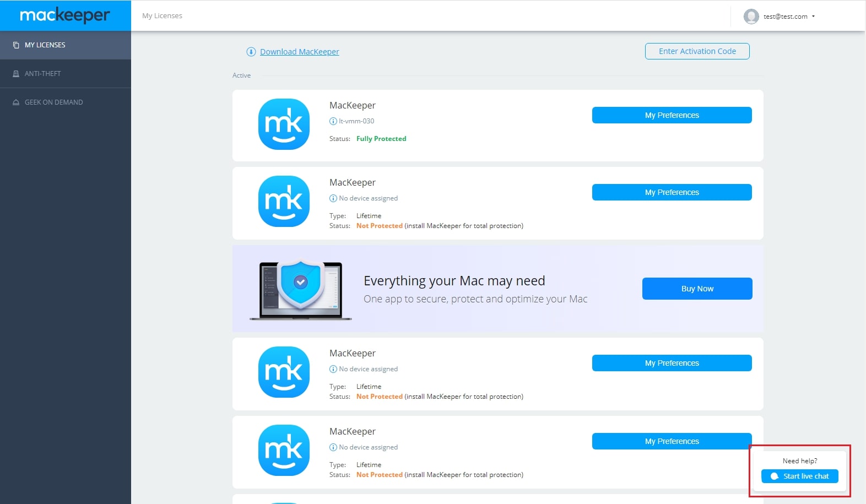Open the My Licenses sidebar section
Viewport: 866px width, 504px height.
66,45
